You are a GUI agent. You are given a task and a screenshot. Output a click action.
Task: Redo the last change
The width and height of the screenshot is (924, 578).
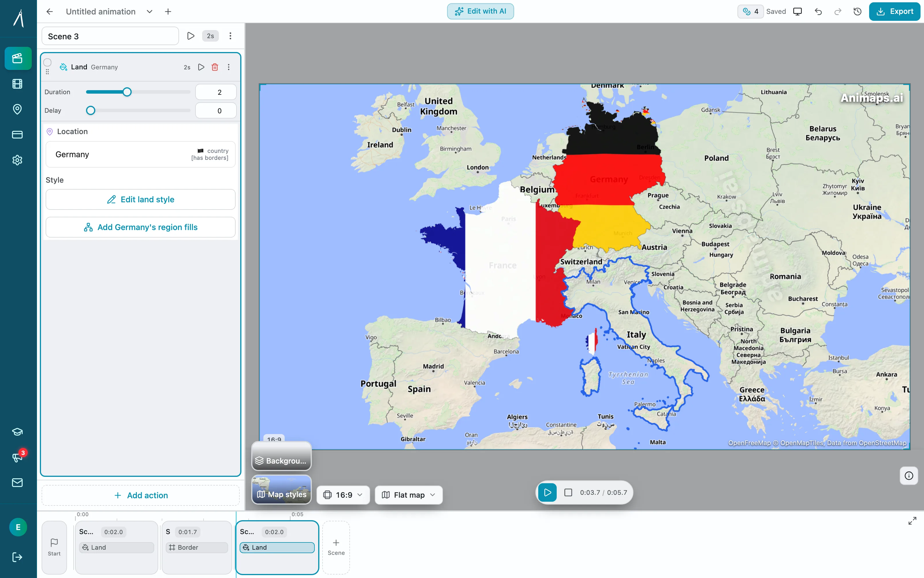click(838, 12)
